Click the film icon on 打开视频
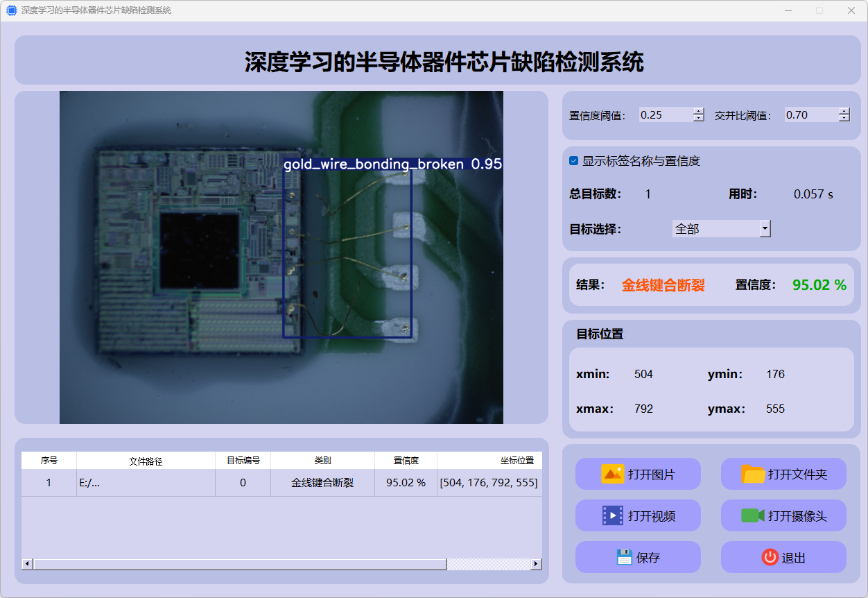868x598 pixels. (613, 516)
